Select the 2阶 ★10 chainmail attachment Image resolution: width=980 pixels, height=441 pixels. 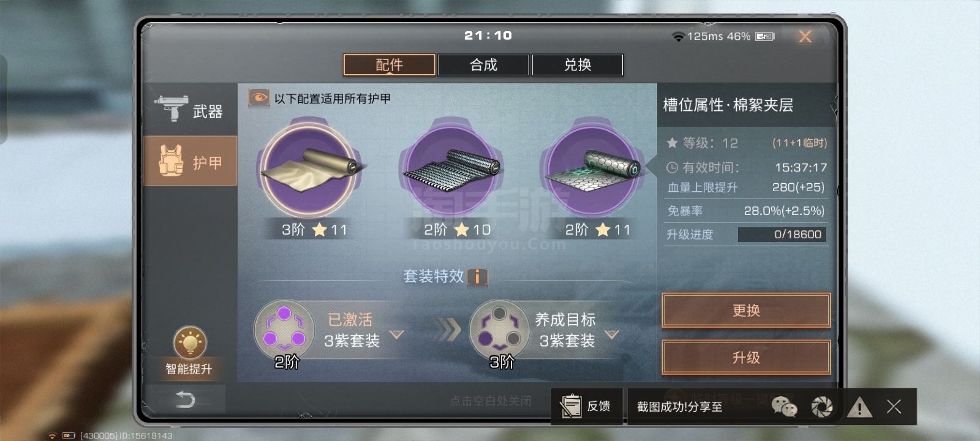click(451, 170)
